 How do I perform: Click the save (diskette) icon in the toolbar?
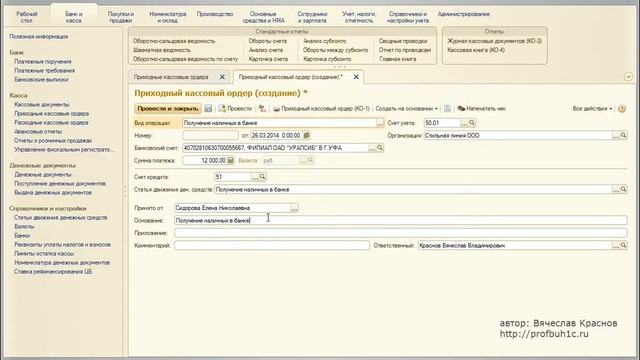click(x=208, y=109)
